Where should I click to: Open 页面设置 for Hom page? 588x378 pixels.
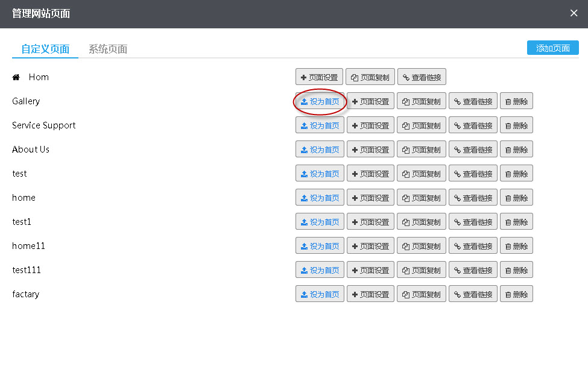pos(319,77)
